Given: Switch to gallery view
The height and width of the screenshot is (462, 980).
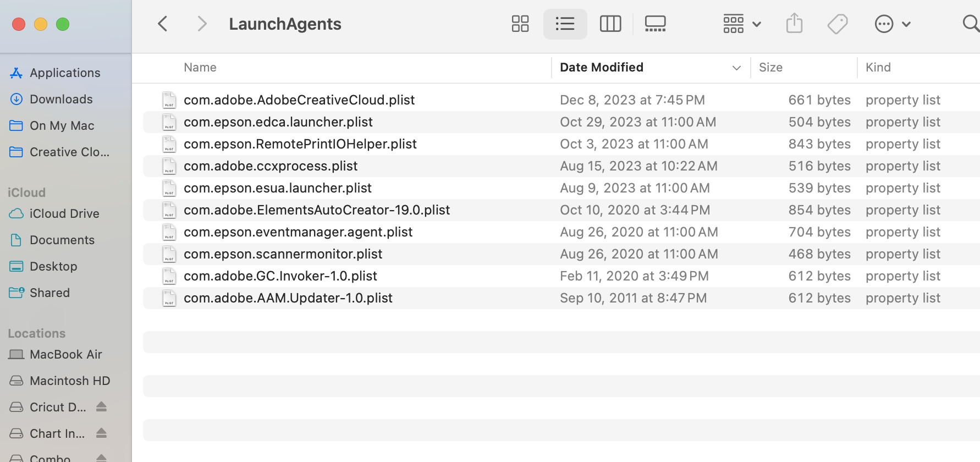Looking at the screenshot, I should (x=655, y=24).
